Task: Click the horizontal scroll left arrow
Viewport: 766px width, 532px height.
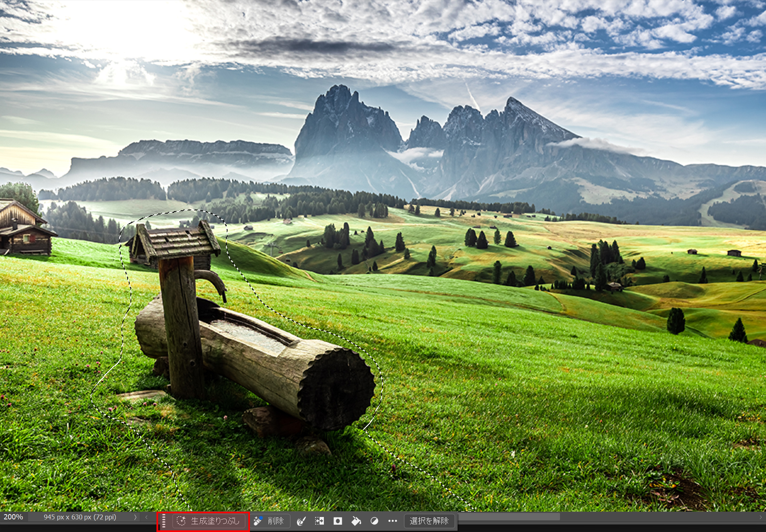Action: coord(146,517)
